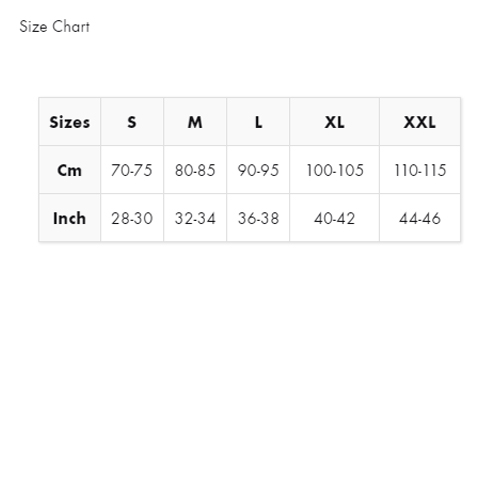Click the 36-38 inch cell

pyautogui.click(x=258, y=218)
